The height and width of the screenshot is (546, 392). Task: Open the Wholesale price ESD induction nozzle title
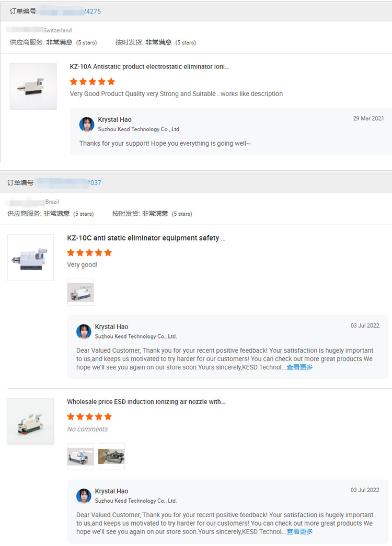146,402
